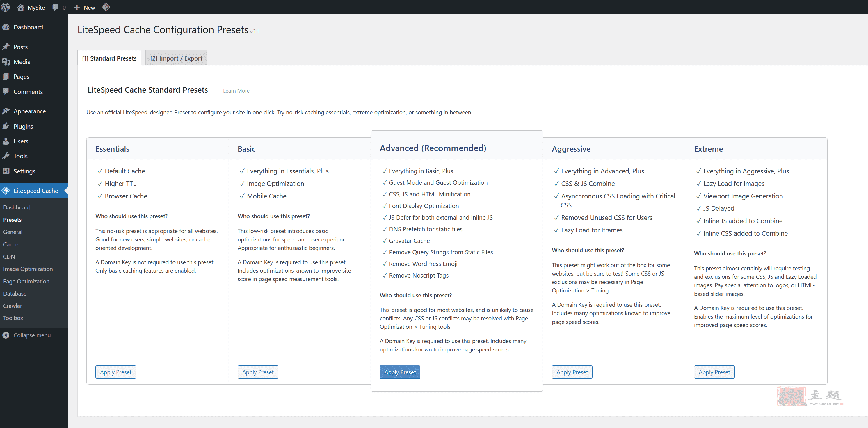Apply the Basic preset

(x=258, y=372)
